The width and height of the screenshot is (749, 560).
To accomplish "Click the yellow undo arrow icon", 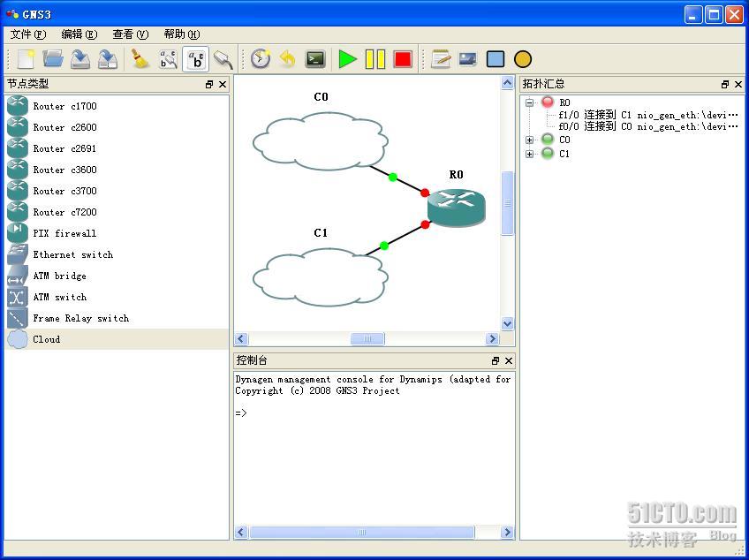I will click(288, 59).
